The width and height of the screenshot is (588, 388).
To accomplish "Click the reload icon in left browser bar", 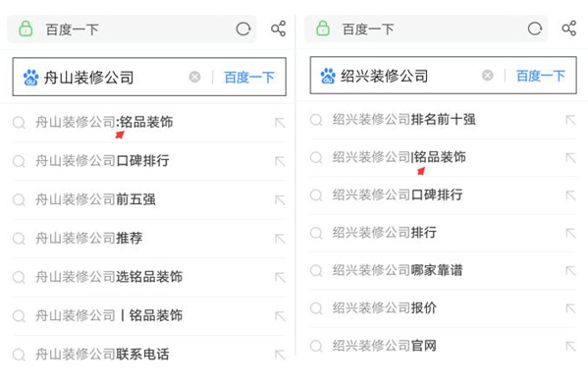I will 243,28.
